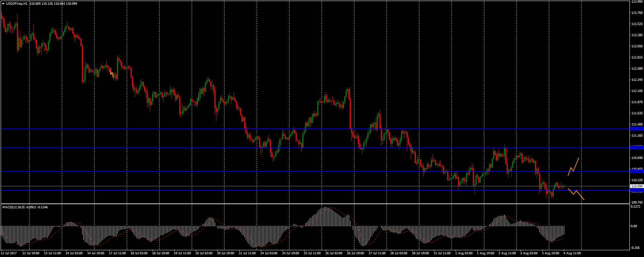Select the upward orange zigzag arrow
This screenshot has height=257, width=644.
(573, 167)
